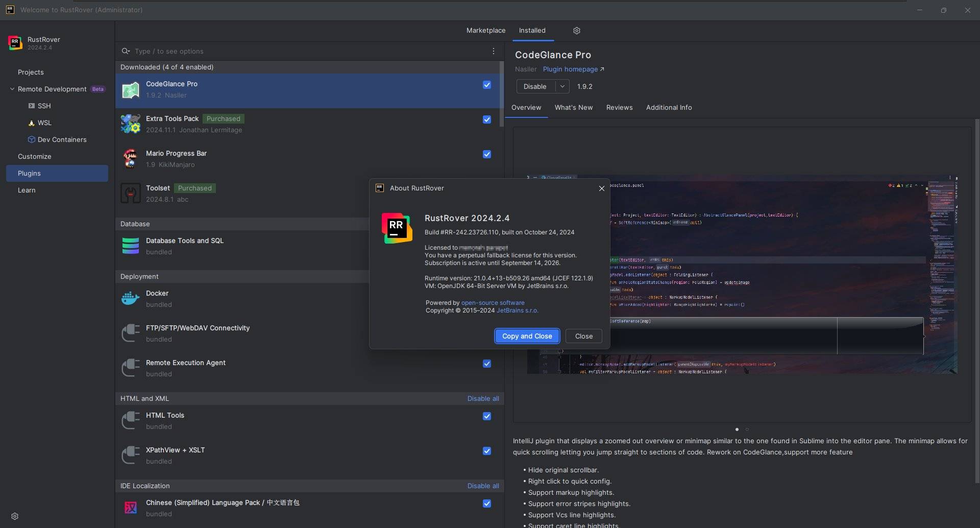Image resolution: width=980 pixels, height=528 pixels.
Task: Toggle the HTML Tools plugin checkbox
Action: coord(487,416)
